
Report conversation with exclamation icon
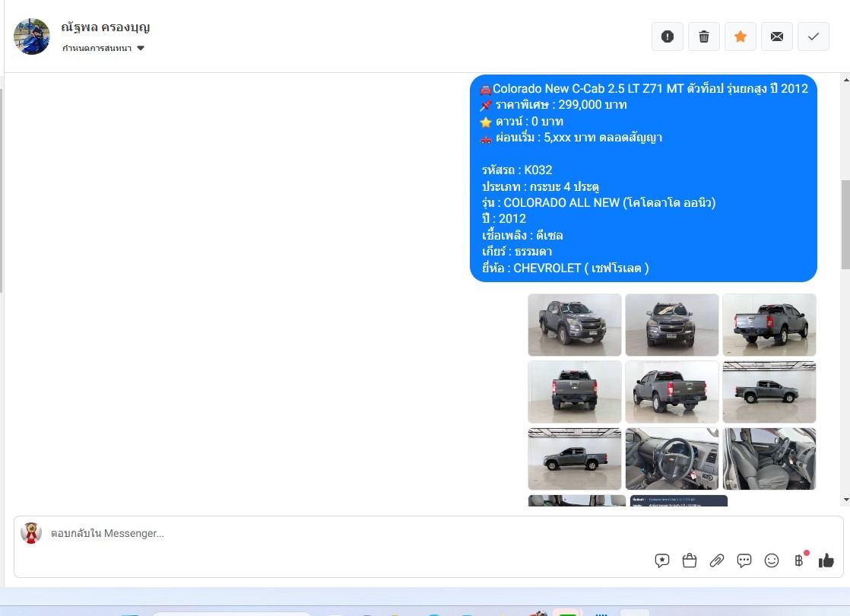tap(668, 37)
